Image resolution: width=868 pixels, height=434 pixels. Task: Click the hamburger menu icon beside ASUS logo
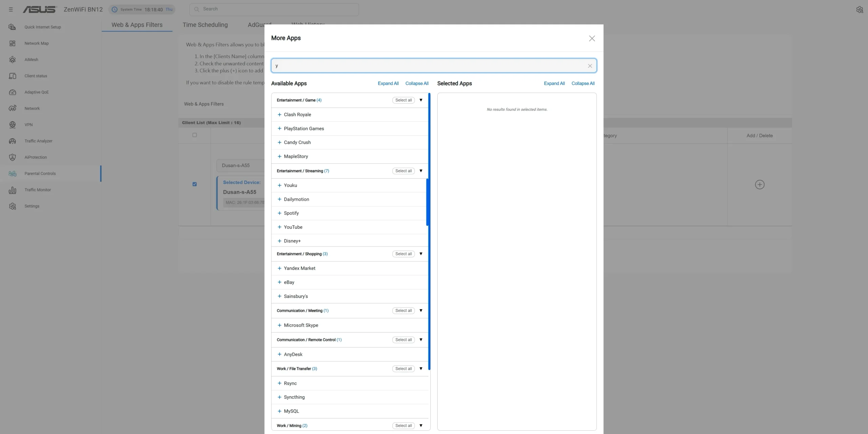click(x=11, y=9)
